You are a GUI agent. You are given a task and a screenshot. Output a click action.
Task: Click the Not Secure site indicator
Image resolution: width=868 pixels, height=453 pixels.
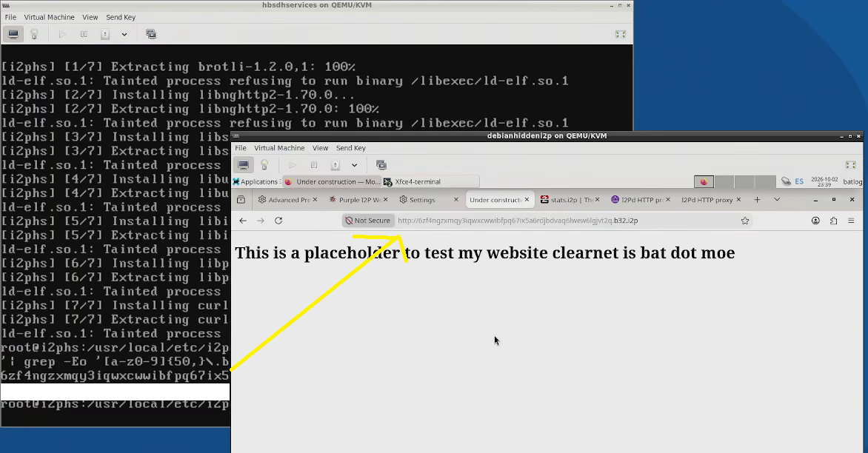(368, 221)
